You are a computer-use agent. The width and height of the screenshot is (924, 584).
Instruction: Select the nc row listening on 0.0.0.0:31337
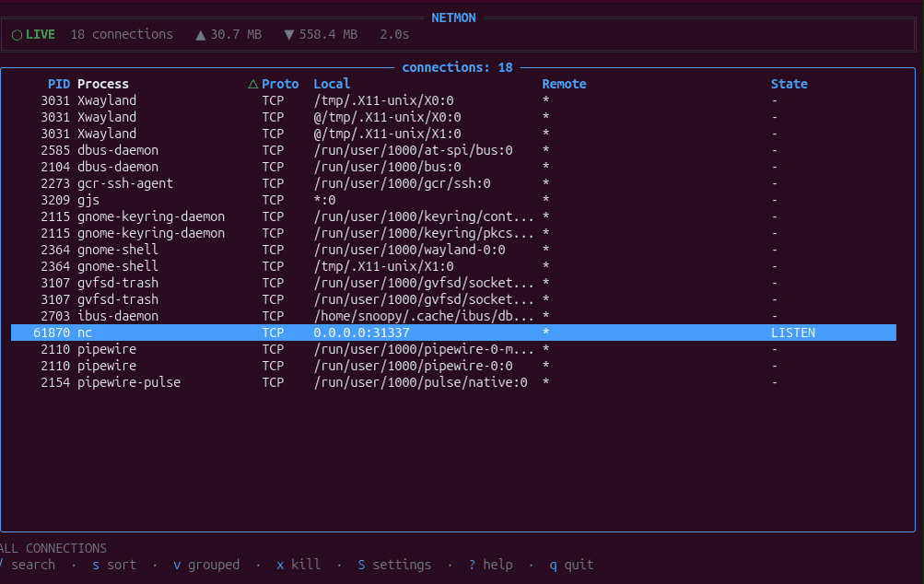(x=453, y=333)
